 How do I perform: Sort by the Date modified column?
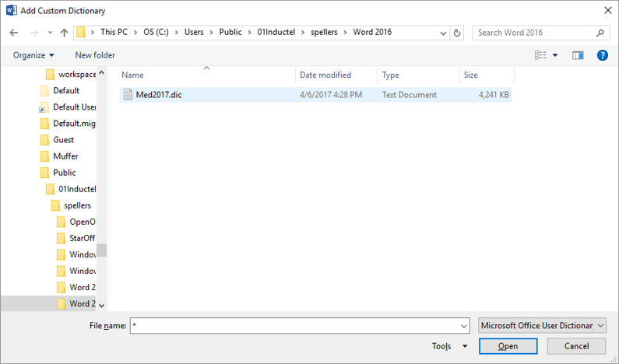click(325, 75)
